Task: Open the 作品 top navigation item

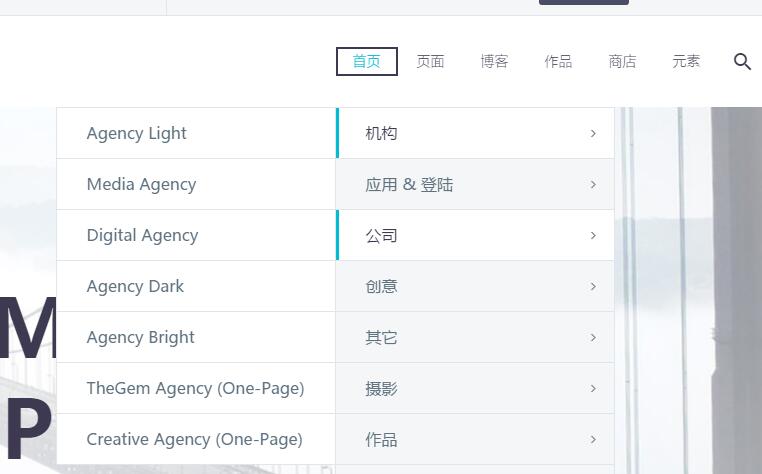Action: click(x=558, y=61)
